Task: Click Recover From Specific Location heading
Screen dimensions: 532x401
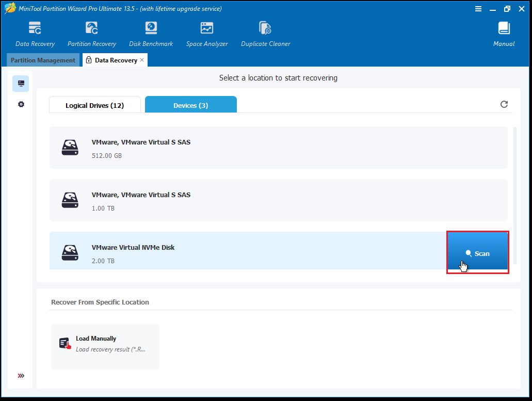Action: click(x=100, y=302)
